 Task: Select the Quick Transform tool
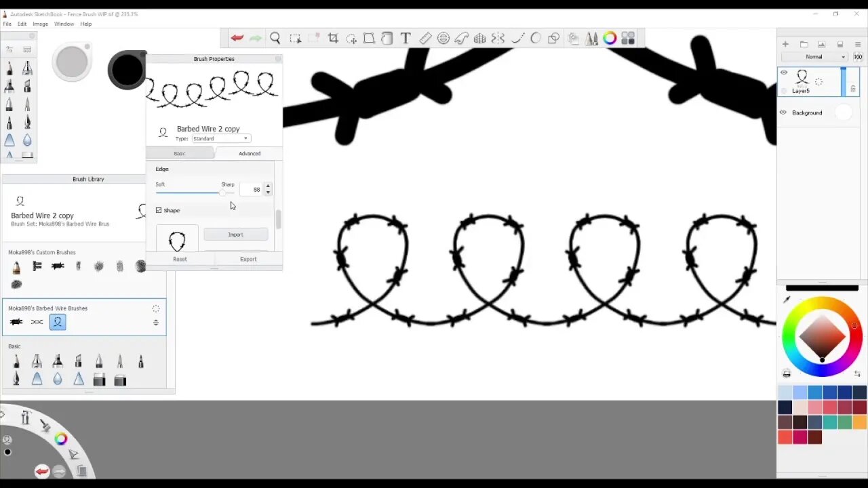coord(351,38)
